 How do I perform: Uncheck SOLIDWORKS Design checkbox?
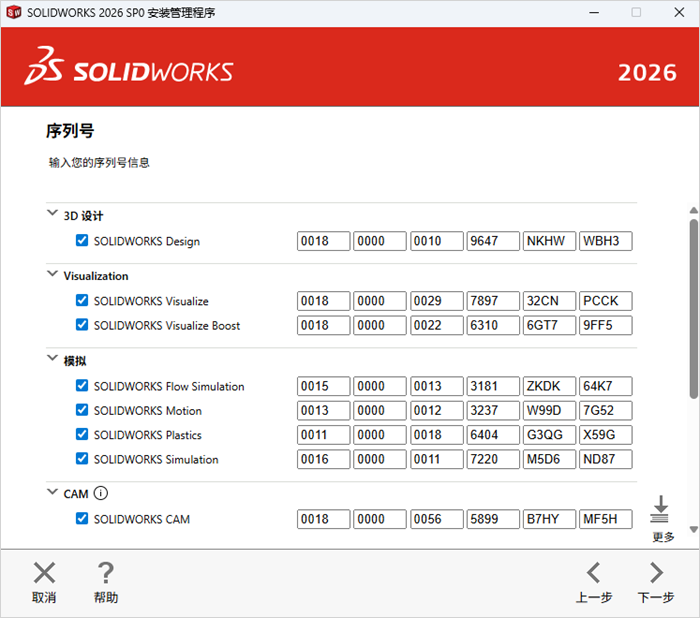pyautogui.click(x=82, y=240)
